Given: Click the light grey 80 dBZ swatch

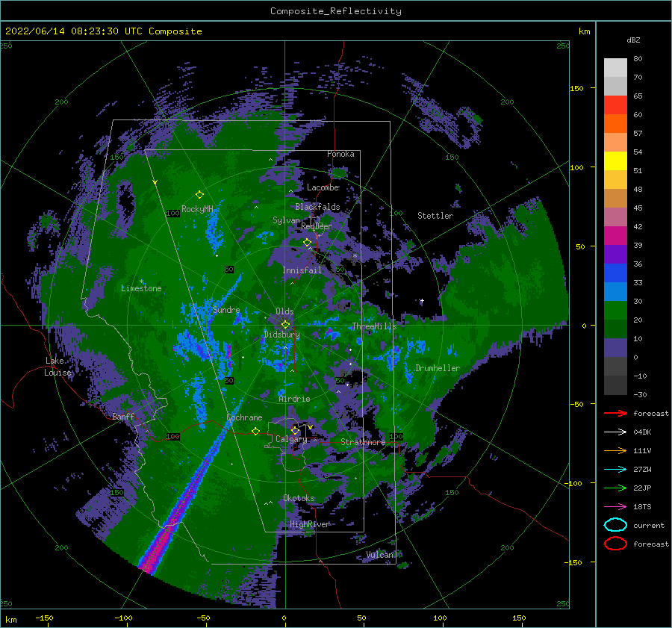Looking at the screenshot, I should (x=615, y=67).
